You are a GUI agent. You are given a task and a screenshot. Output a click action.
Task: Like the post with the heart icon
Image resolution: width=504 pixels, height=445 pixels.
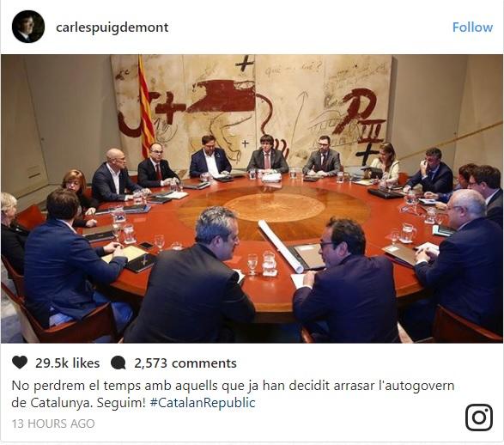[x=20, y=363]
